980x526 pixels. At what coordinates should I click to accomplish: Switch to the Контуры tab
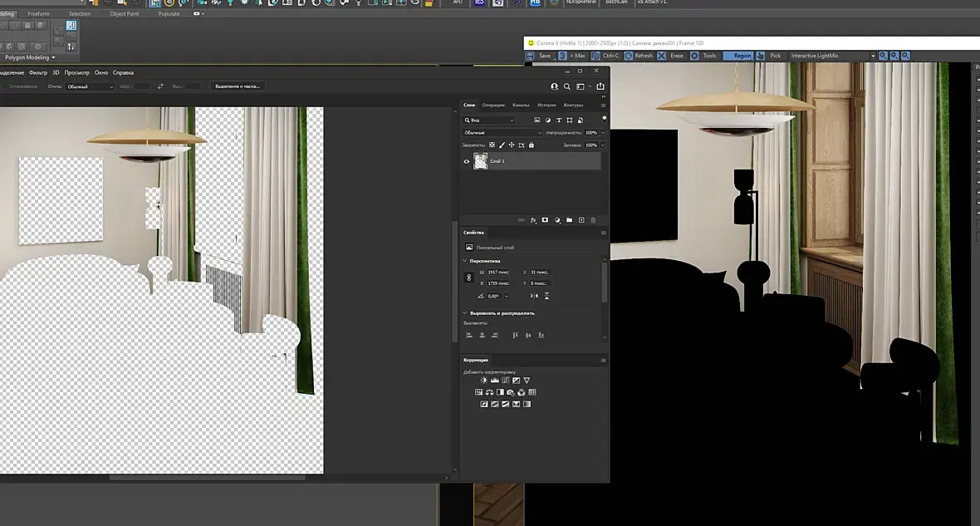pos(573,105)
